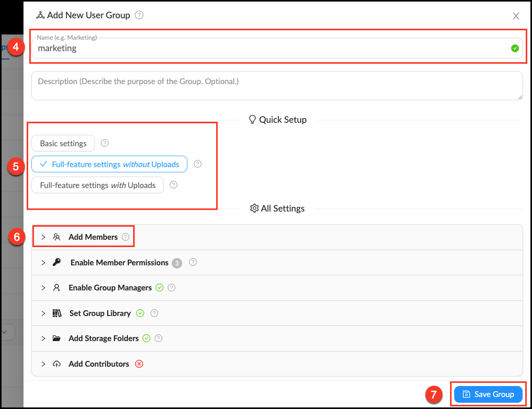This screenshot has width=532, height=409.
Task: Click help icon next to Enable Group Managers
Action: click(x=172, y=288)
